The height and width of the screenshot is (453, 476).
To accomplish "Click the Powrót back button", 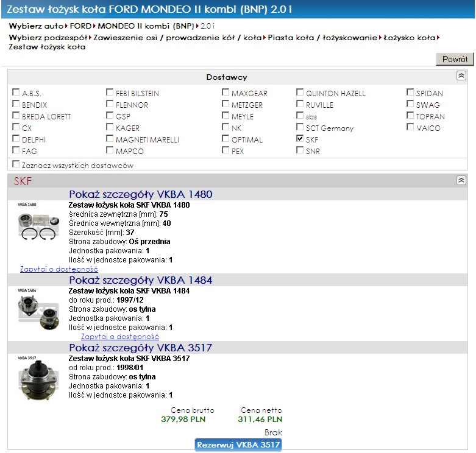I will click(x=455, y=59).
